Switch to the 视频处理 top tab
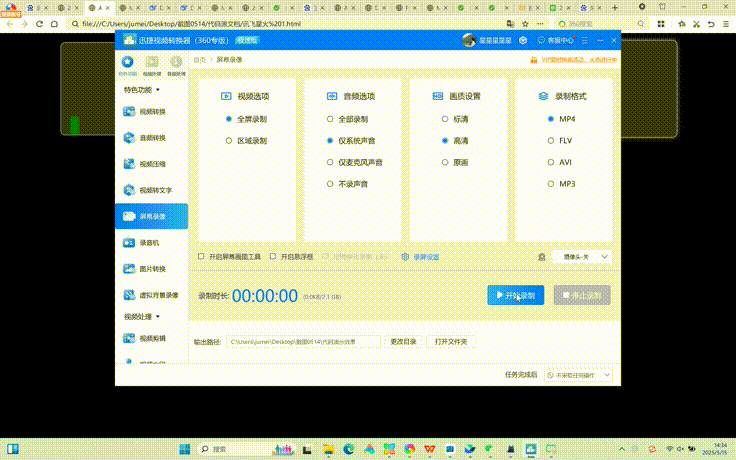Viewport: 736px width, 460px height. [152, 65]
